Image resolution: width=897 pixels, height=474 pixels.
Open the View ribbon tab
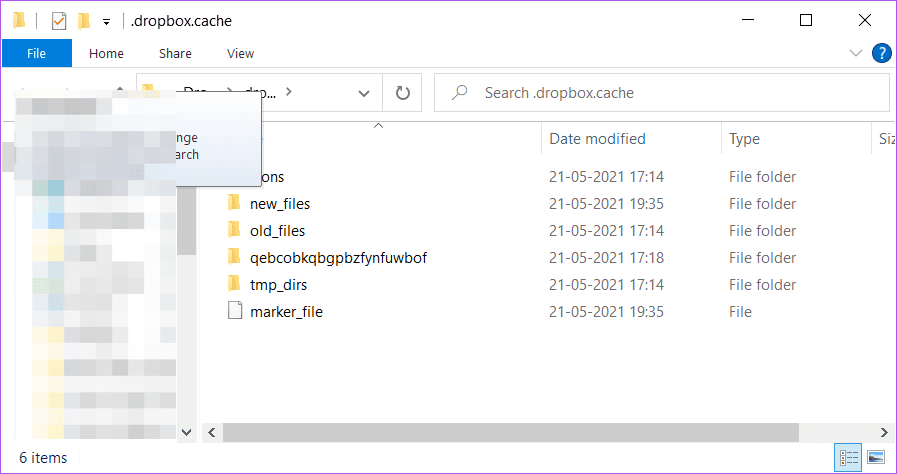pos(240,53)
